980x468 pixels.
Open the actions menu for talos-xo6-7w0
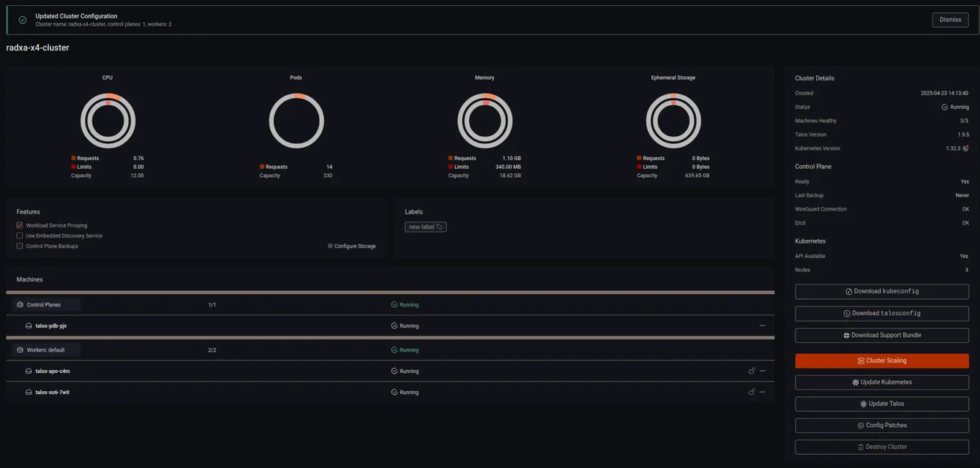point(762,393)
